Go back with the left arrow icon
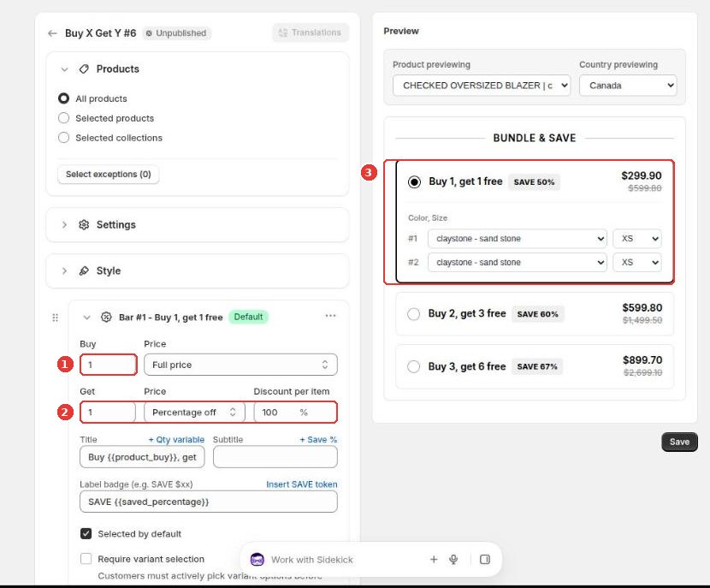Image resolution: width=710 pixels, height=588 pixels. click(52, 33)
